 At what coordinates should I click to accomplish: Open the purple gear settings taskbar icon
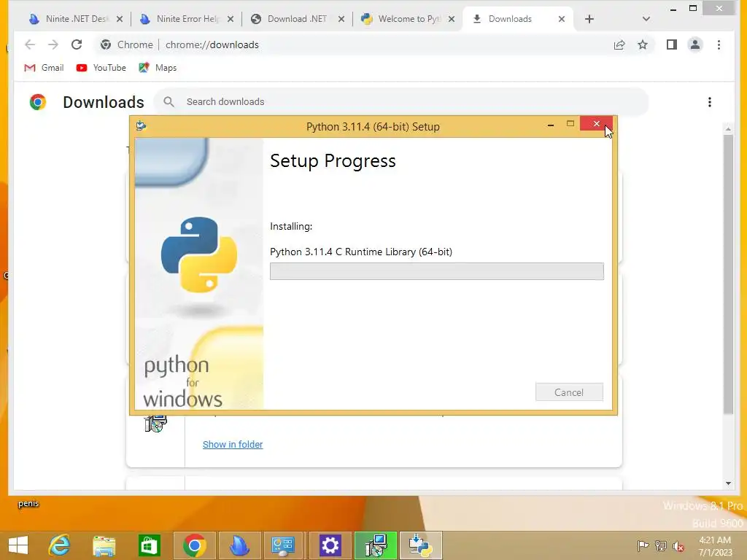tap(330, 545)
